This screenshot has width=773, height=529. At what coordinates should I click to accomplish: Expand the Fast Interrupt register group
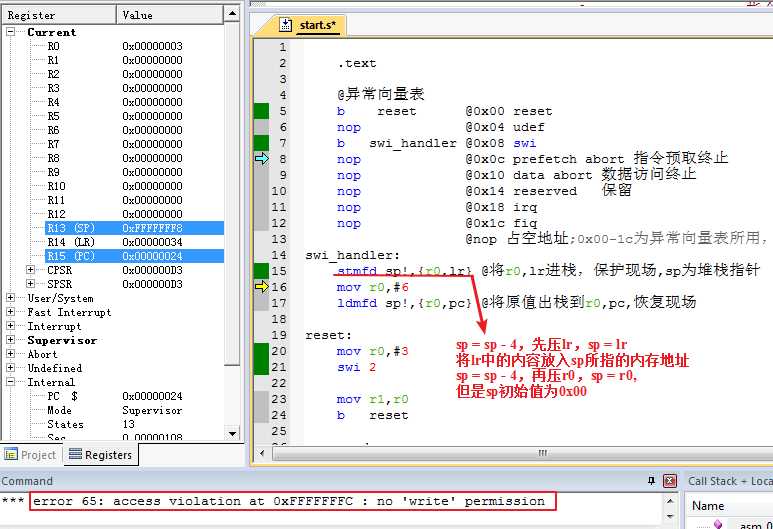coord(10,312)
